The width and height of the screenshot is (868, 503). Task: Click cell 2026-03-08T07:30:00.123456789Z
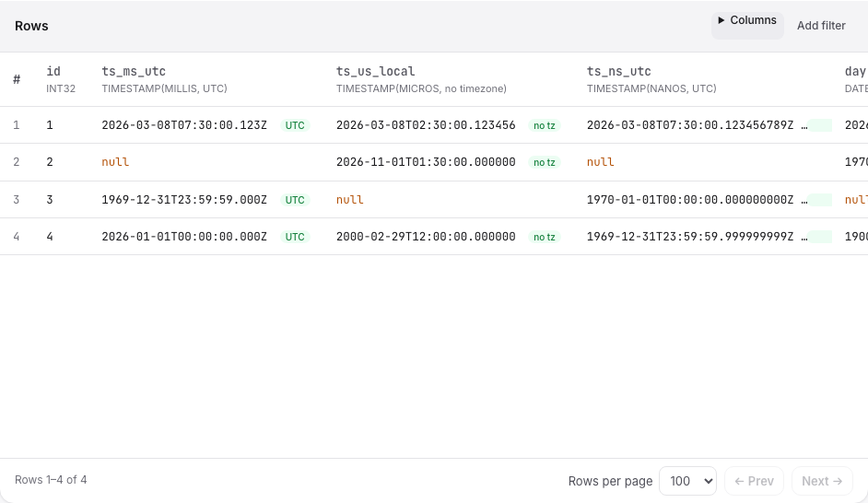tap(690, 125)
